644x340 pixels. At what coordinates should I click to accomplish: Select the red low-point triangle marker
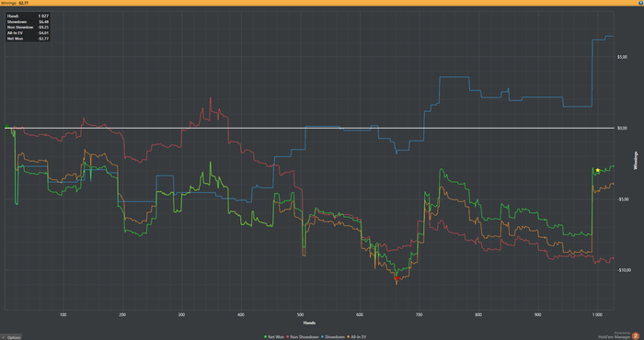pyautogui.click(x=397, y=278)
